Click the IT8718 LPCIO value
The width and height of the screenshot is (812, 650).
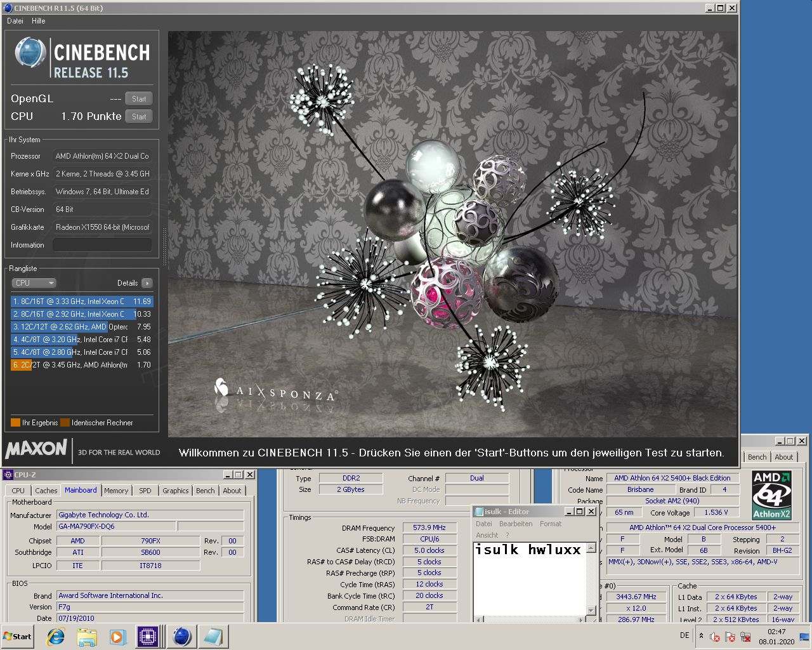[150, 566]
